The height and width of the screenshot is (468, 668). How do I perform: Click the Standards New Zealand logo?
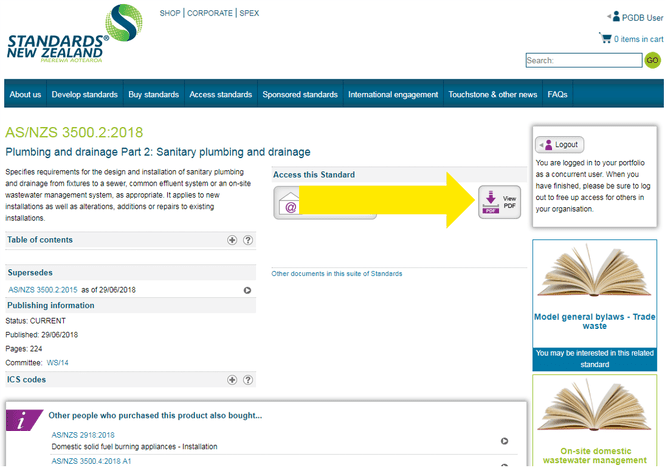(x=58, y=35)
